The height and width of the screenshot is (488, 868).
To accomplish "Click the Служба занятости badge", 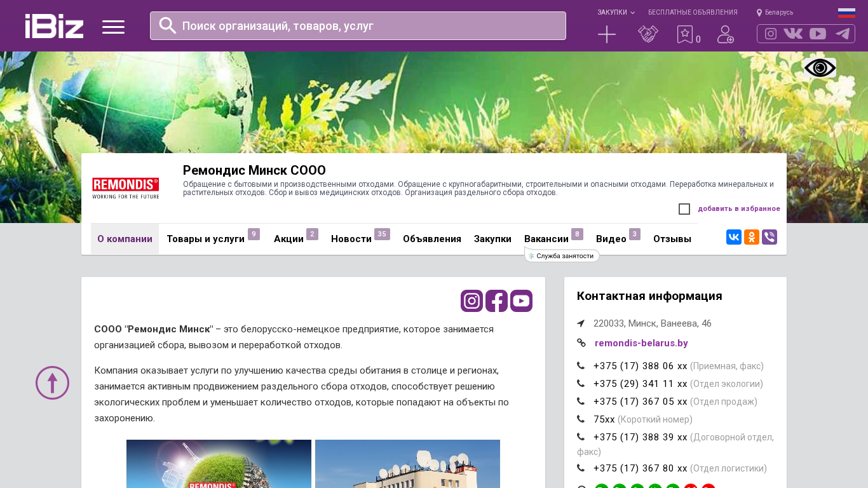I will 562,255.
